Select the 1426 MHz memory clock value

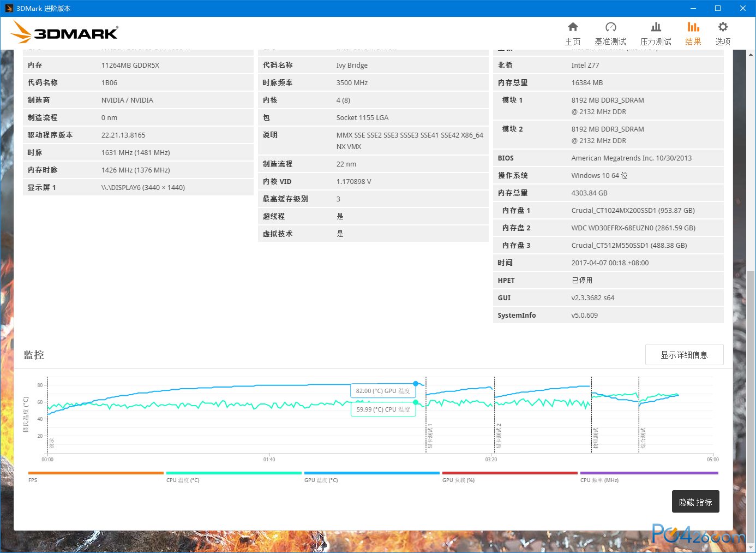[x=136, y=170]
